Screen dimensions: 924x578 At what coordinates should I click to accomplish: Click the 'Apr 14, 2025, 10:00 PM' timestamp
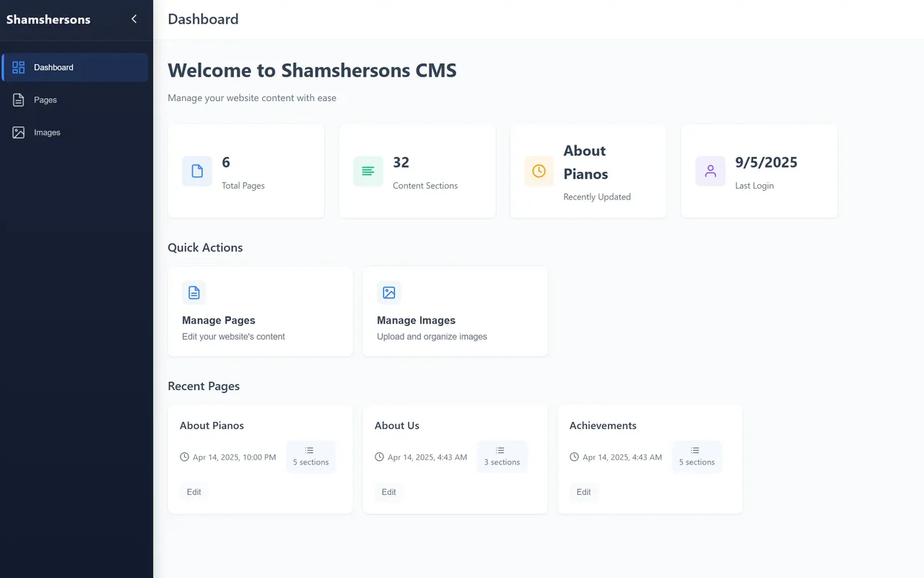(235, 457)
